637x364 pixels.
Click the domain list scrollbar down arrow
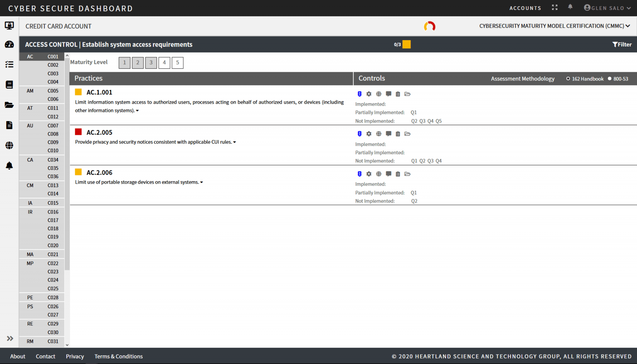(67, 345)
